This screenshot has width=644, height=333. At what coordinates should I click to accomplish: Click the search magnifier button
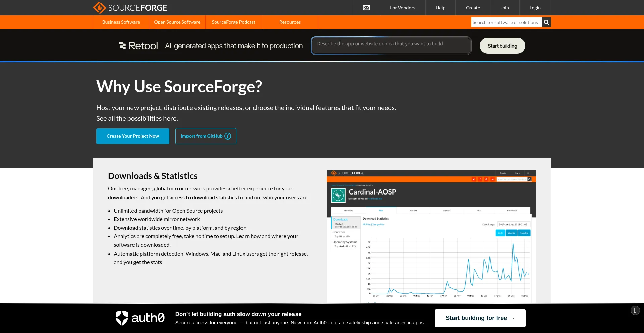point(546,22)
